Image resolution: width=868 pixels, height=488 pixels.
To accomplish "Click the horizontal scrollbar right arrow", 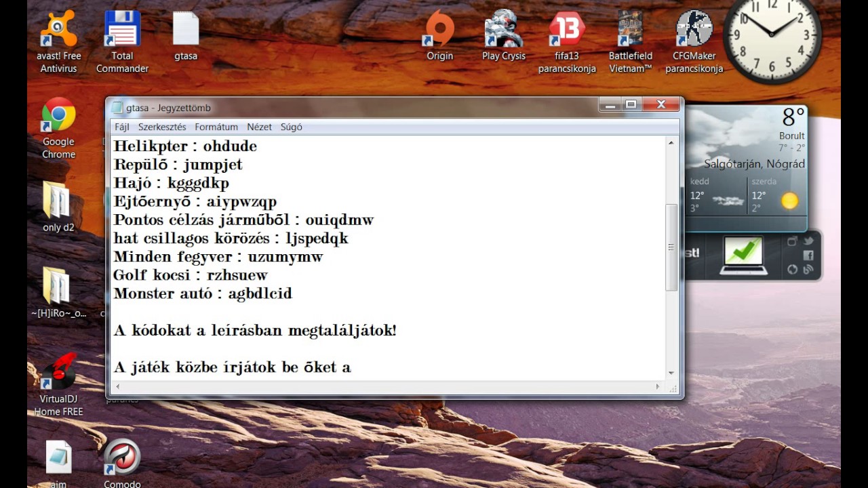I will pos(657,386).
